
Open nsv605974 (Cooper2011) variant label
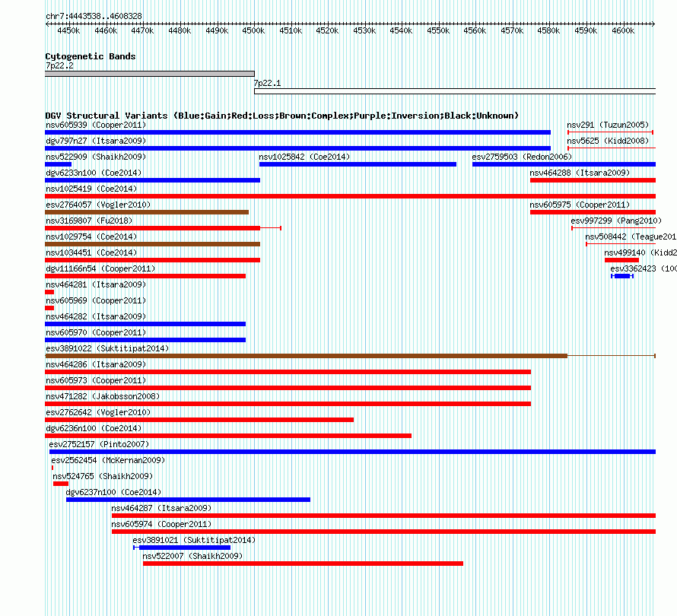161,524
